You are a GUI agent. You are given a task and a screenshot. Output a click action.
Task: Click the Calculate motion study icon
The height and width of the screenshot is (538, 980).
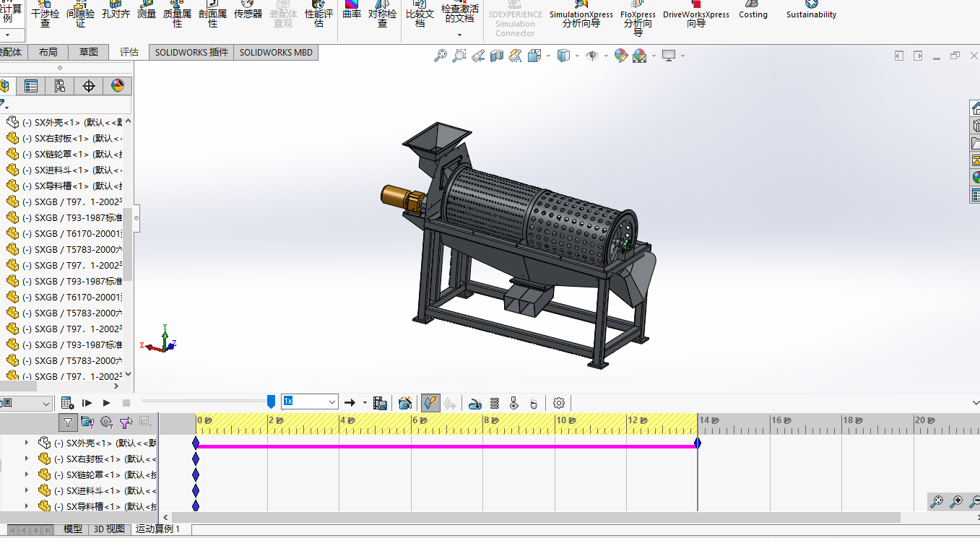[67, 403]
